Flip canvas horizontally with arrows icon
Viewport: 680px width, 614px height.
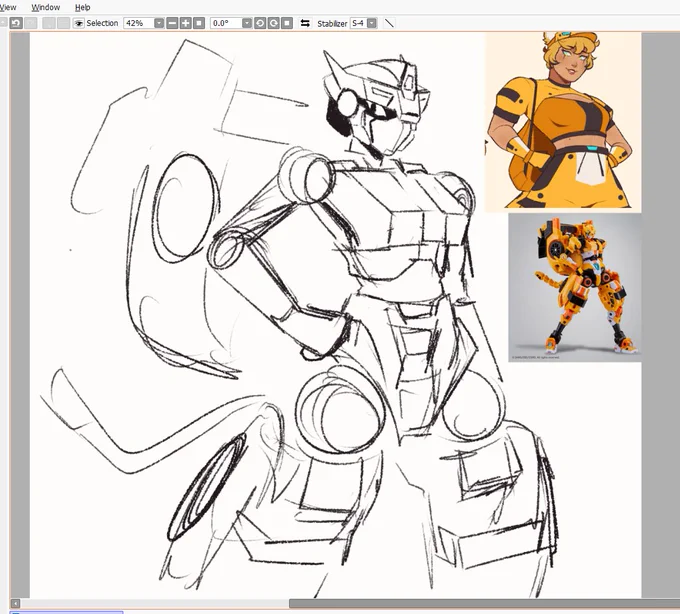(305, 23)
